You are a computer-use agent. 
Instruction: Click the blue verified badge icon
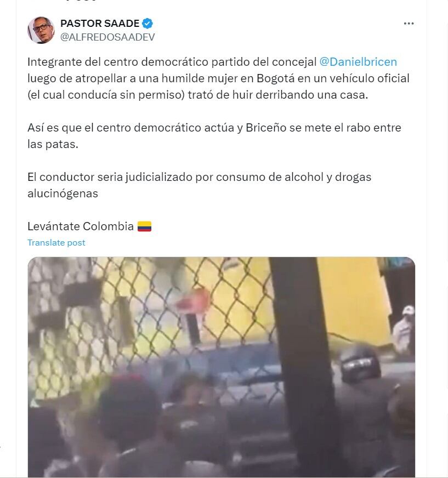click(x=148, y=23)
